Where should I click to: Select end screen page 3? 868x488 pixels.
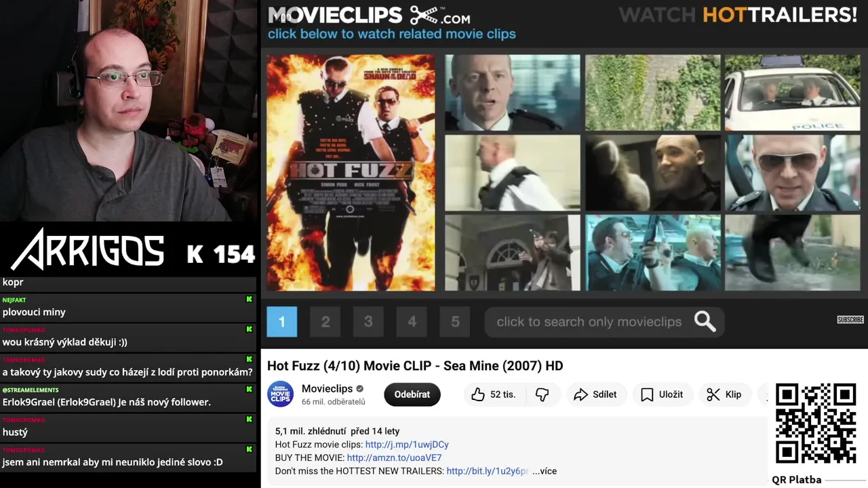tap(368, 322)
